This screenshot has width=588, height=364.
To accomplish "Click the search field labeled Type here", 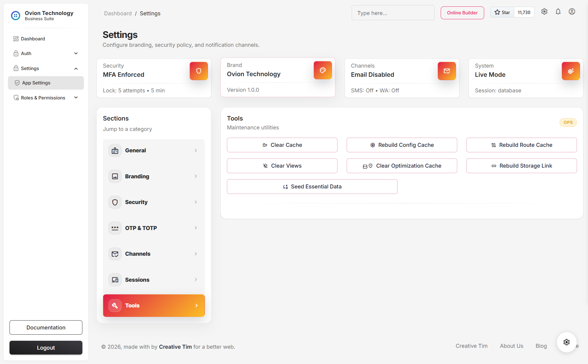I will pos(393,13).
